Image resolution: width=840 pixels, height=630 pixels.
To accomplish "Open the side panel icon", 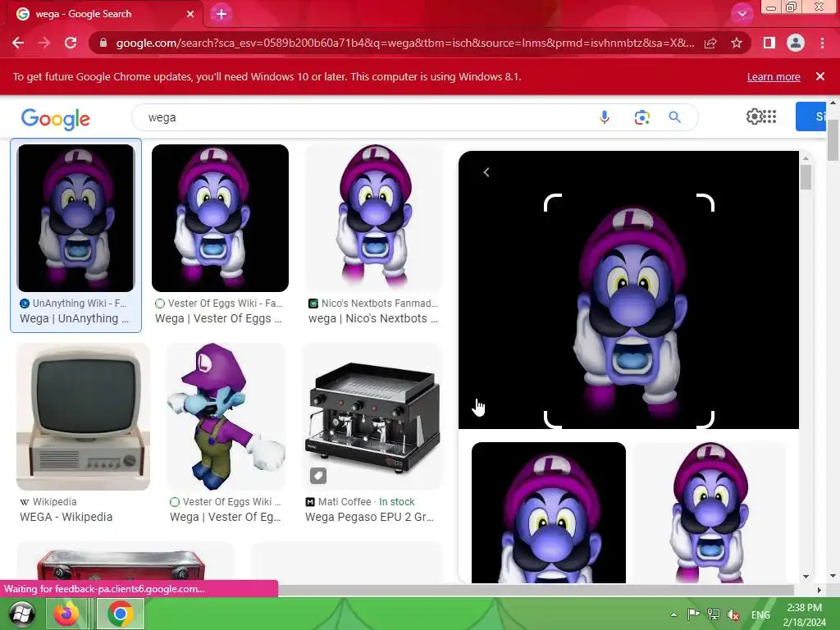I will pyautogui.click(x=769, y=43).
